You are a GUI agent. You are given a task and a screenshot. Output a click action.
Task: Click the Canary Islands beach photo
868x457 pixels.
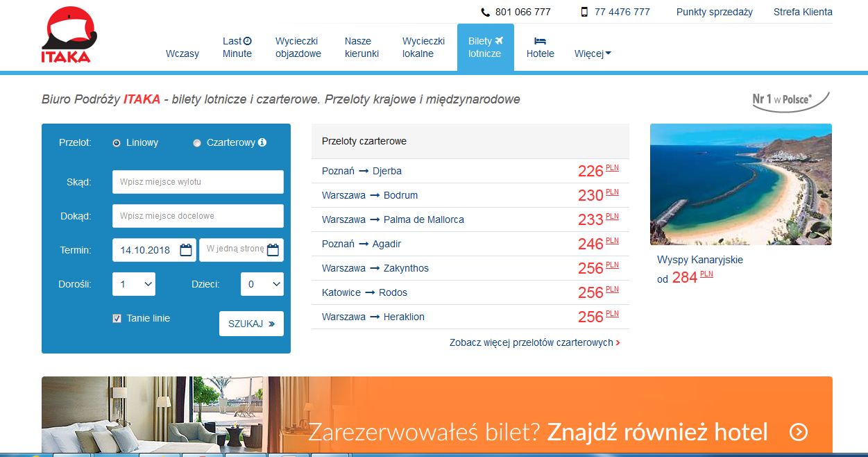click(x=741, y=184)
